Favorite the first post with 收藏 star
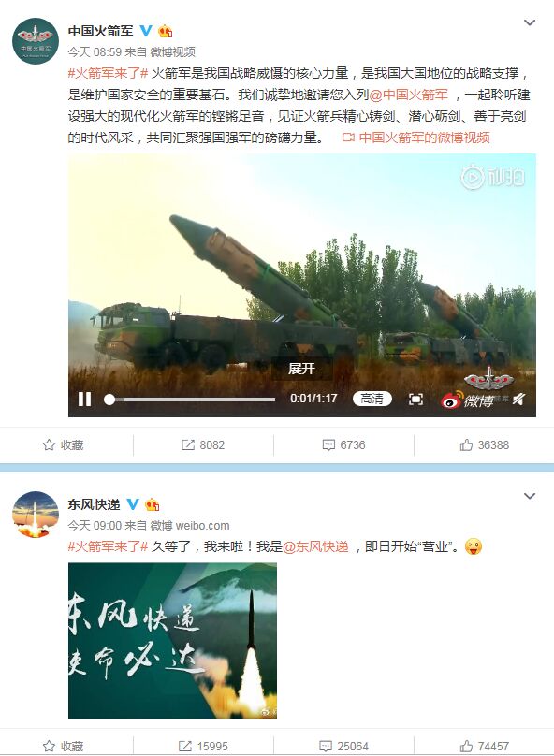Screen dimensions: 554x756 click(x=63, y=444)
